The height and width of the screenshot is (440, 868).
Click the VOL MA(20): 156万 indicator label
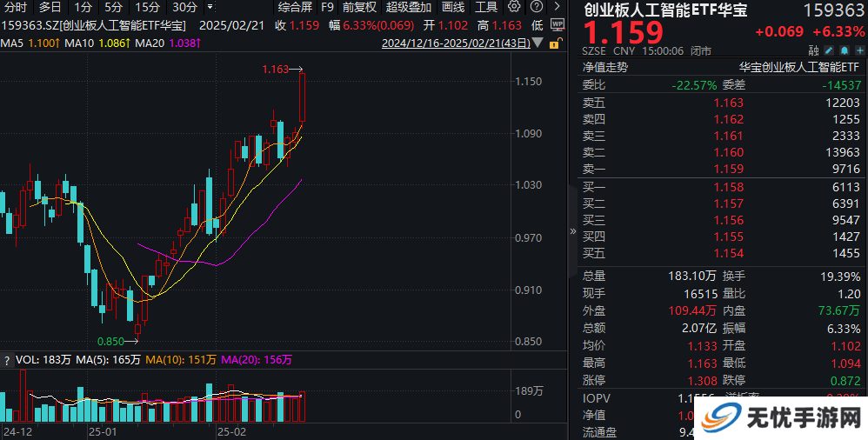(x=257, y=360)
